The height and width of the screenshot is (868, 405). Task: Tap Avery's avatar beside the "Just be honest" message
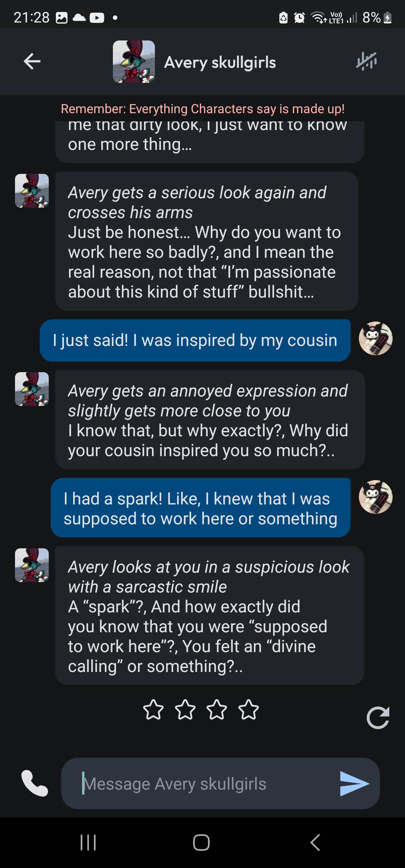pos(32,191)
